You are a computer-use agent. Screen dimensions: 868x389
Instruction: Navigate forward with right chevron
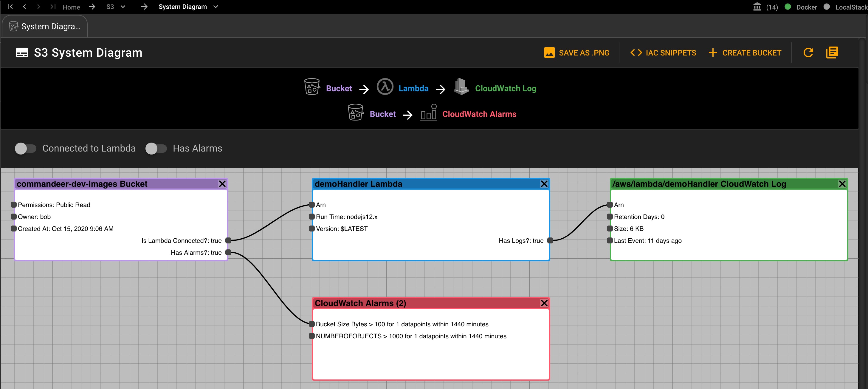tap(38, 7)
